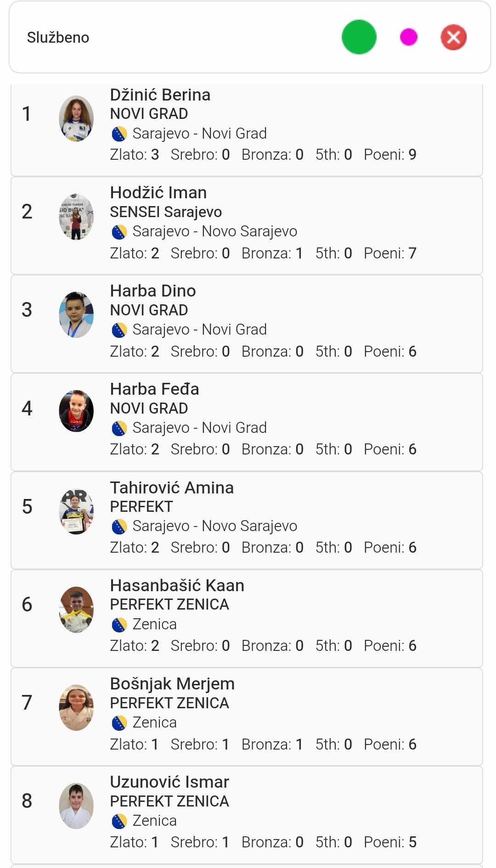Click the flag icon next to Hodžić Iman's Sarajevo - Novo Sarajevo
Viewport: 496px width, 868px height.
click(119, 232)
